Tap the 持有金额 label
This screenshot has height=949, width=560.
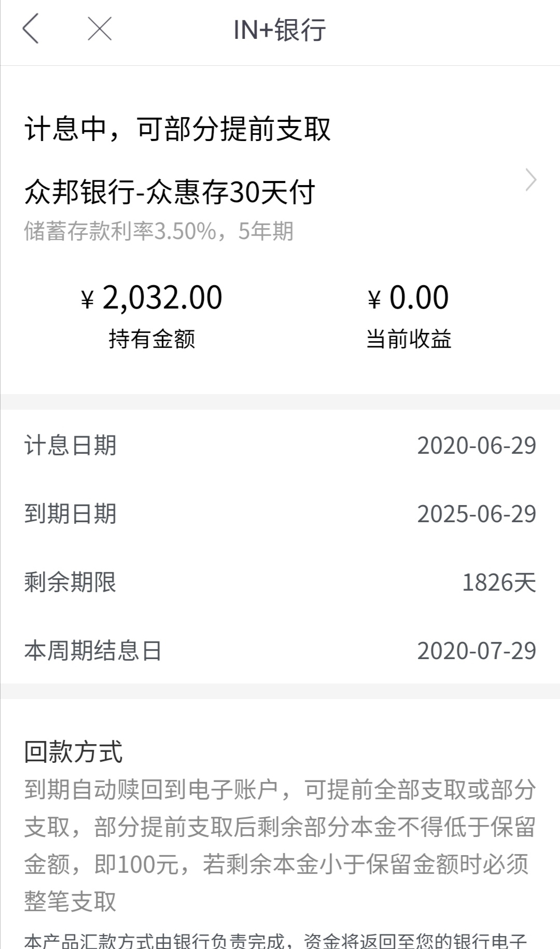tap(152, 339)
